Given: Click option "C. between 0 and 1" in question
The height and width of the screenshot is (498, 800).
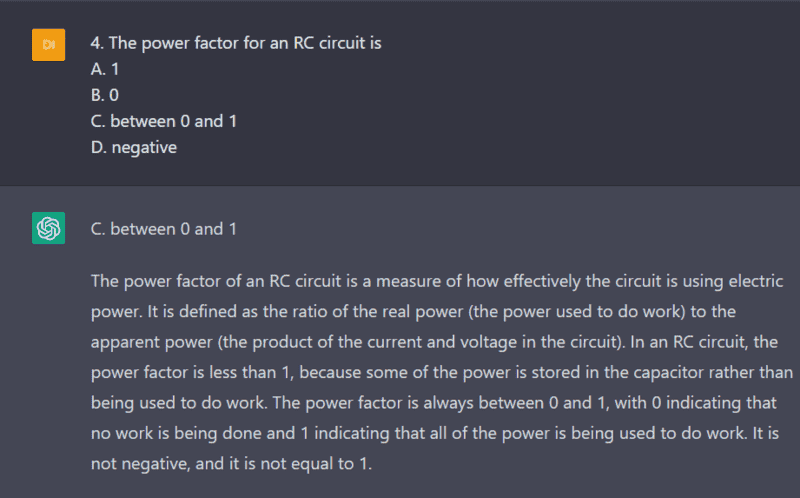Looking at the screenshot, I should tap(163, 122).
